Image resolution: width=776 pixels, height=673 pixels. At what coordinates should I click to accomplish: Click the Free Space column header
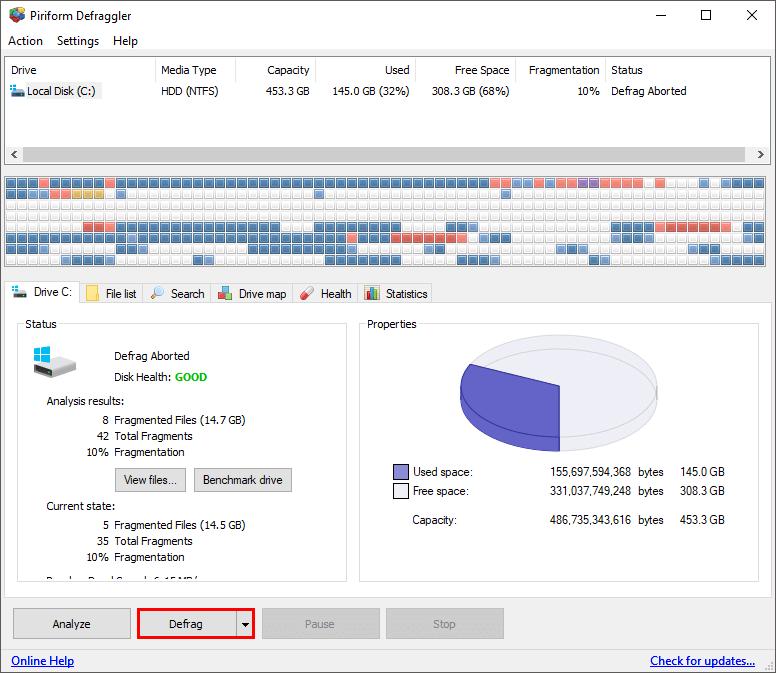466,70
